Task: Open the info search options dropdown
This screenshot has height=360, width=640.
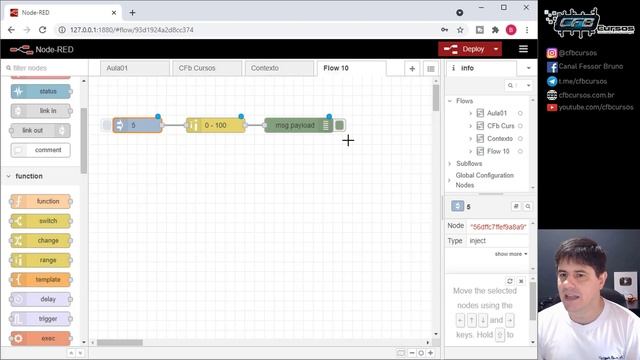Action: pos(528,85)
